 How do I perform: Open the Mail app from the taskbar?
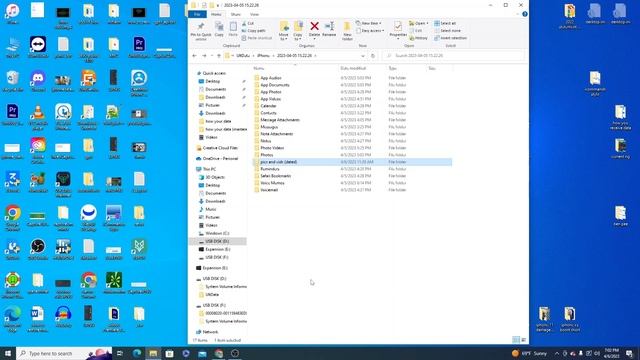point(202,353)
